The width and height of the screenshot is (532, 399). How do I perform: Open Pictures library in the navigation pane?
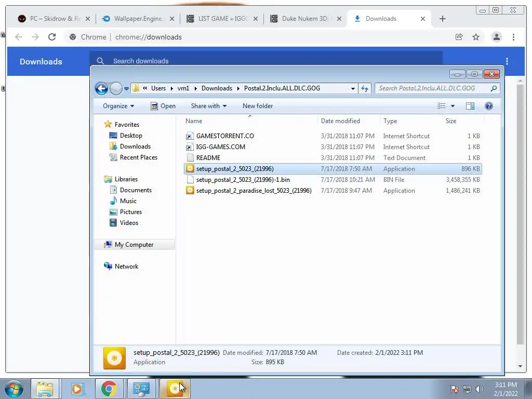(130, 212)
